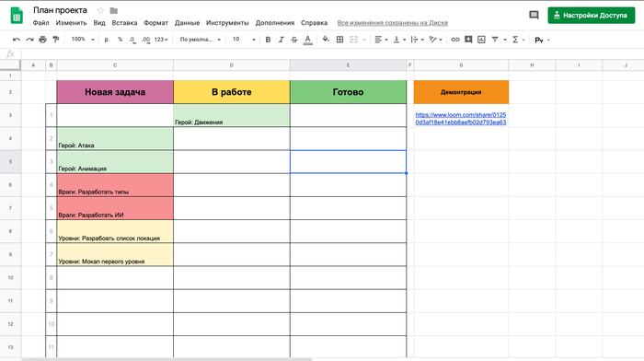The image size is (644, 361).
Task: Open the loom.com share hyperlink
Action: (x=460, y=119)
